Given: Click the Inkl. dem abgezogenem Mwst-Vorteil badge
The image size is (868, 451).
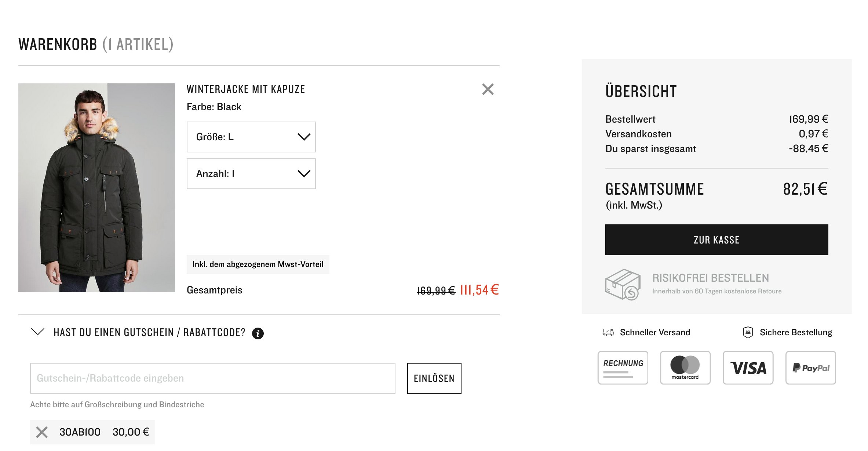Looking at the screenshot, I should [x=258, y=264].
